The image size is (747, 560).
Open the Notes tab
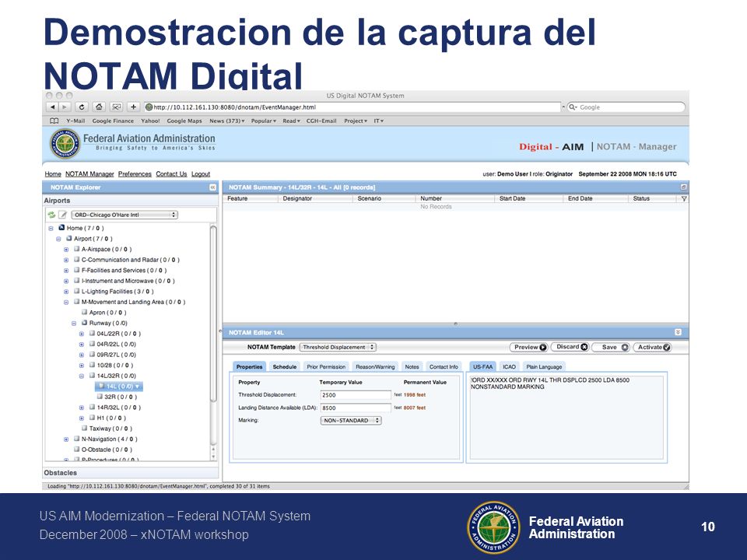[412, 366]
